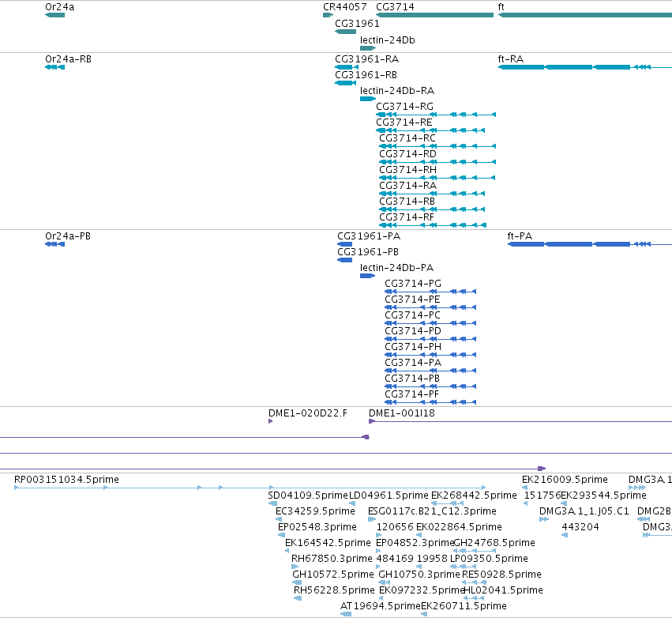The width and height of the screenshot is (672, 618).
Task: Click the CG31961-PB protein label
Action: (368, 252)
